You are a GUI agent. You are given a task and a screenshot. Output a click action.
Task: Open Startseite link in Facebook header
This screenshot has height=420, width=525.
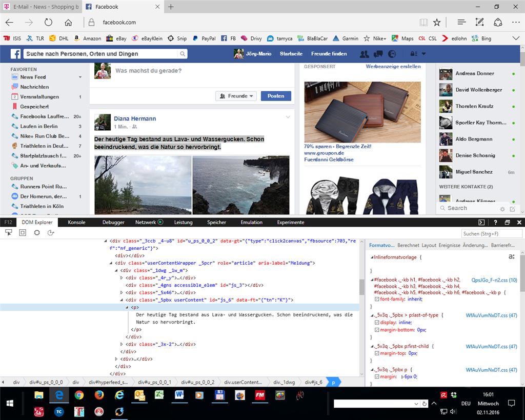point(291,54)
